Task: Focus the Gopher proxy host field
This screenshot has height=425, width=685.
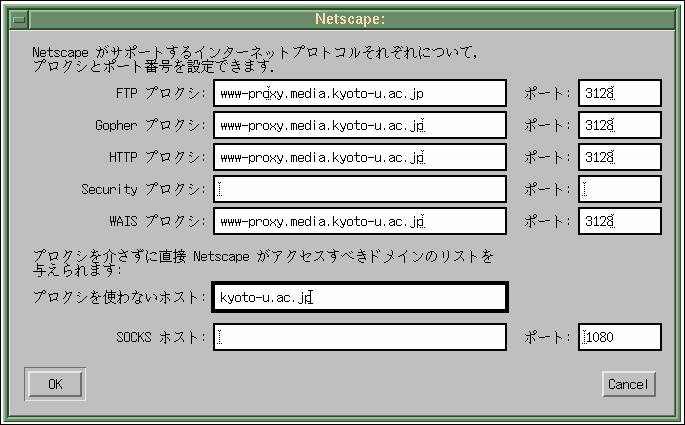Action: (360, 125)
